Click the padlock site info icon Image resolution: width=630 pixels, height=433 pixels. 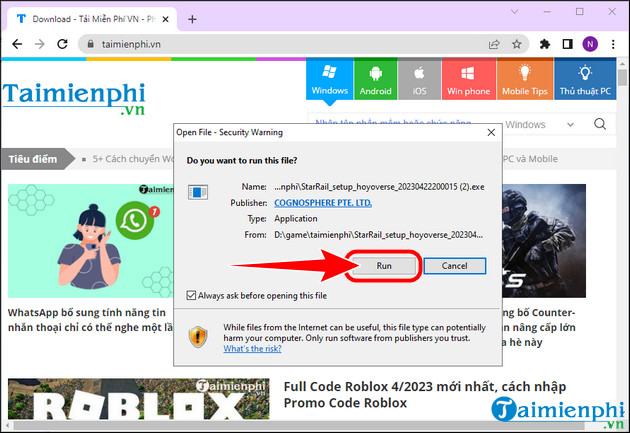point(90,44)
